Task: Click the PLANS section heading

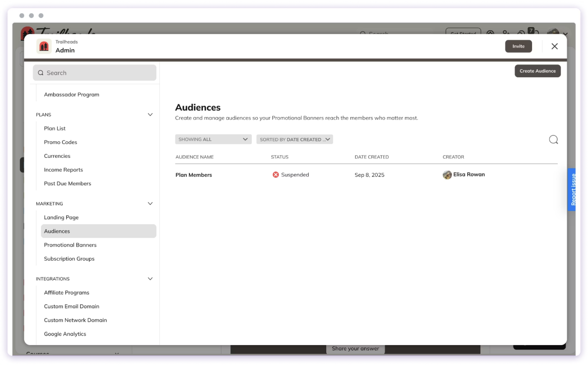Action: (x=44, y=115)
